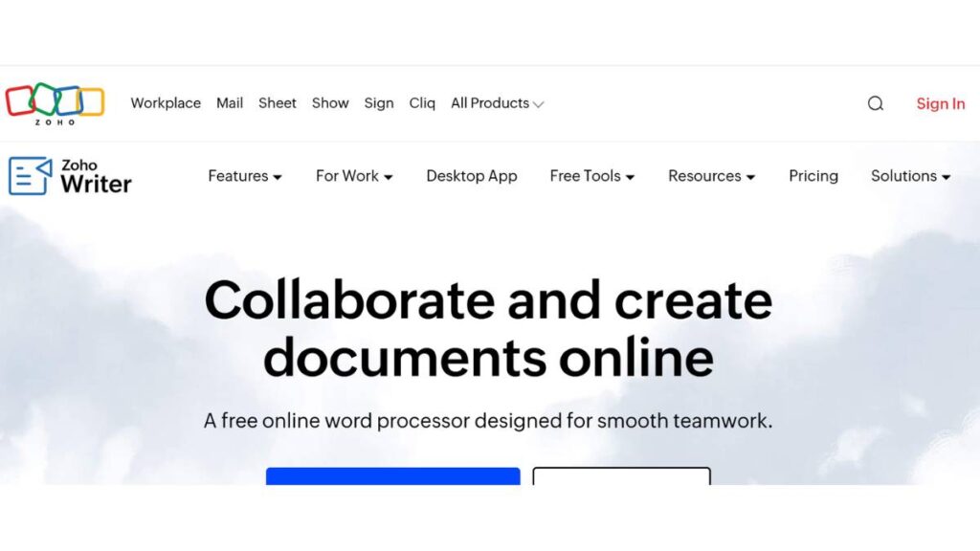
Task: Click the Sign In link
Action: 940,103
